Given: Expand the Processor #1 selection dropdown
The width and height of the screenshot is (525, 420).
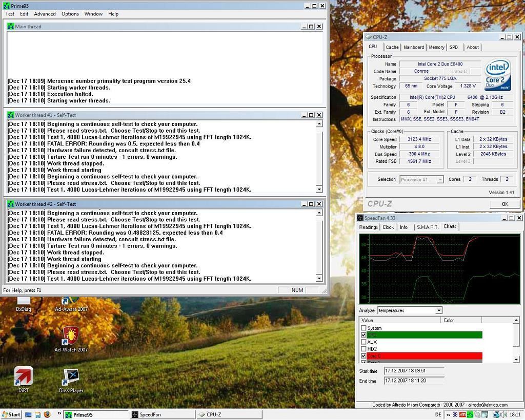Looking at the screenshot, I should [439, 180].
